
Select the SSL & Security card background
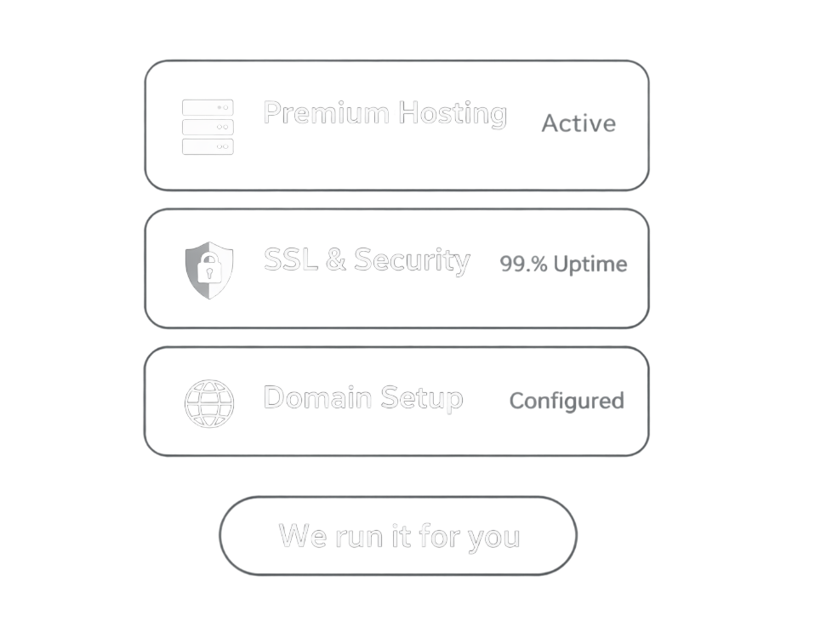pos(396,268)
